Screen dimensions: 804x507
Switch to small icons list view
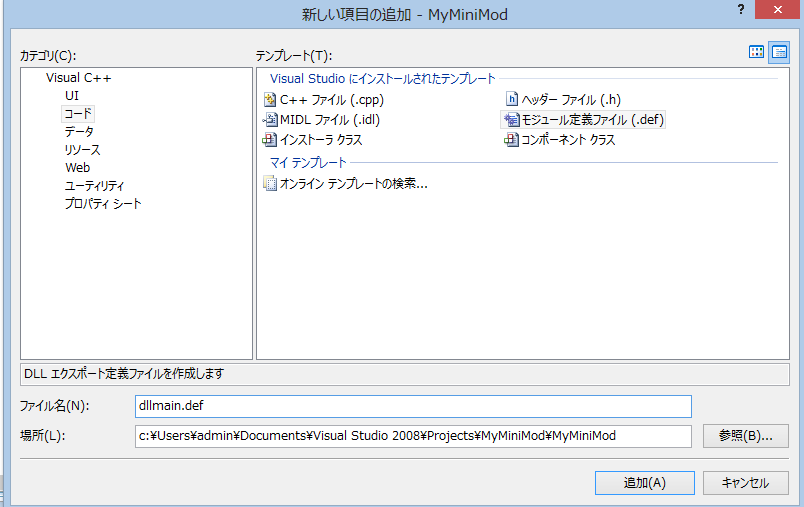[778, 52]
